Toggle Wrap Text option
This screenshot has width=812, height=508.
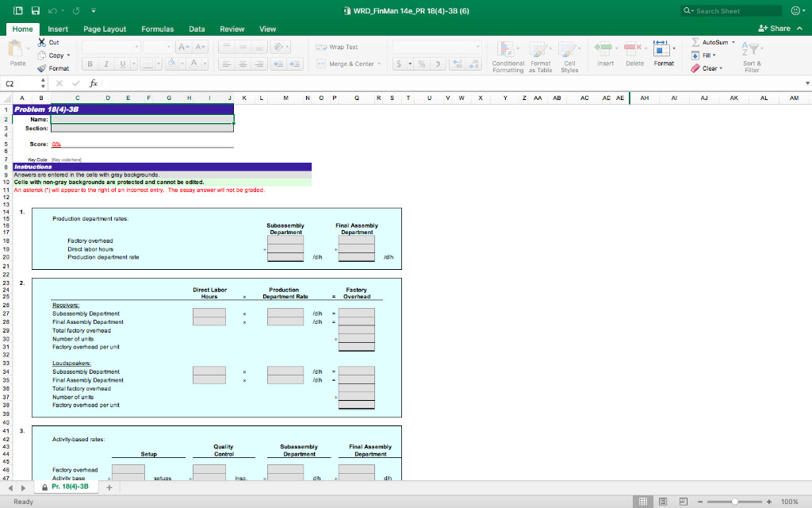coord(336,47)
